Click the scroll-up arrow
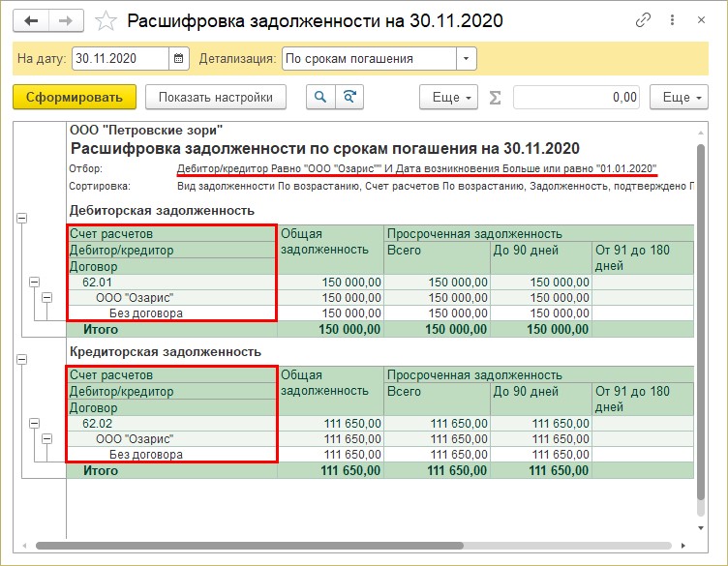Image resolution: width=728 pixels, height=566 pixels. [x=701, y=134]
